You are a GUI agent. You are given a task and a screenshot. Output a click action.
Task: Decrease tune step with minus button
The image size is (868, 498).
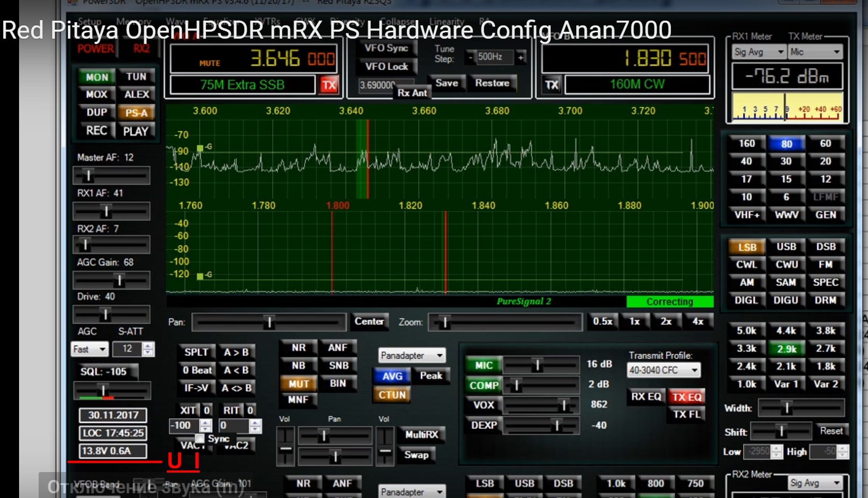click(470, 57)
